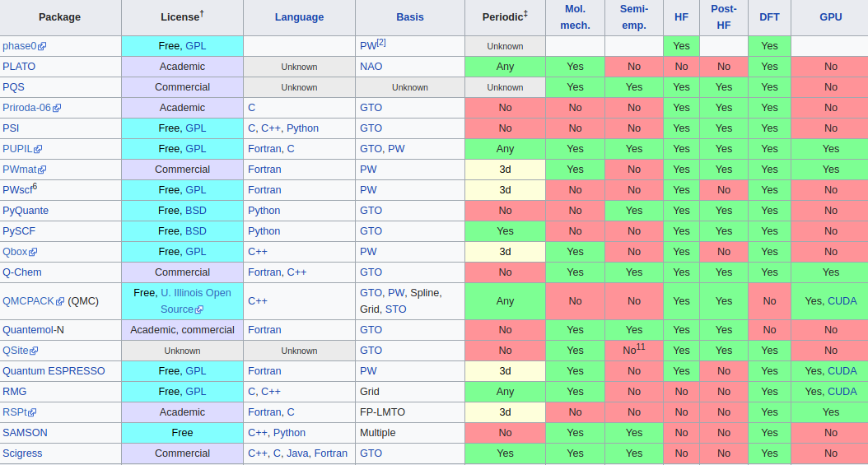Viewport: 868px width, 465px height.
Task: Select the License column header
Action: 182,17
